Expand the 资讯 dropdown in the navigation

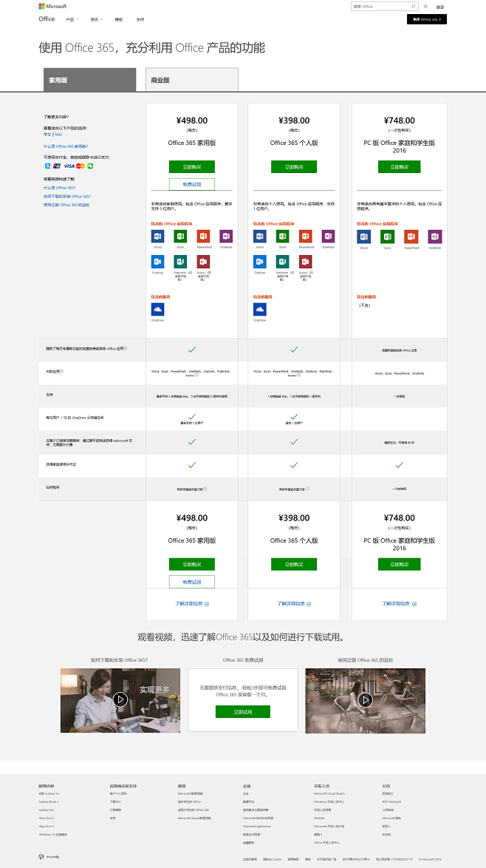click(x=96, y=19)
